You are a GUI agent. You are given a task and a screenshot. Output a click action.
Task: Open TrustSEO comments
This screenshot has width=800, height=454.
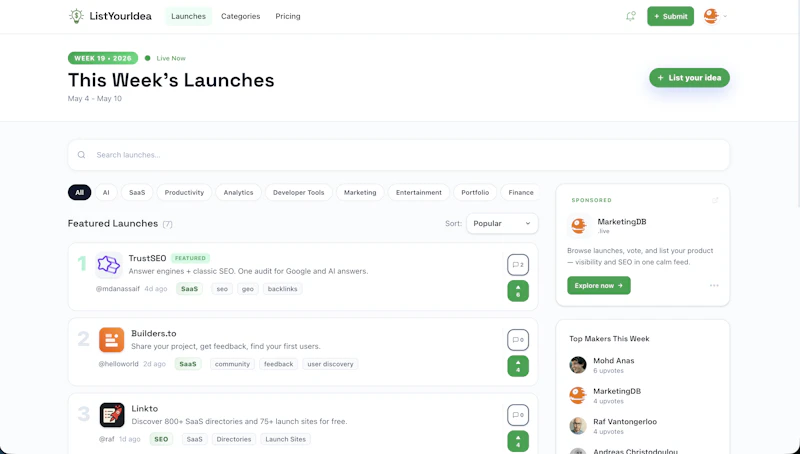518,265
